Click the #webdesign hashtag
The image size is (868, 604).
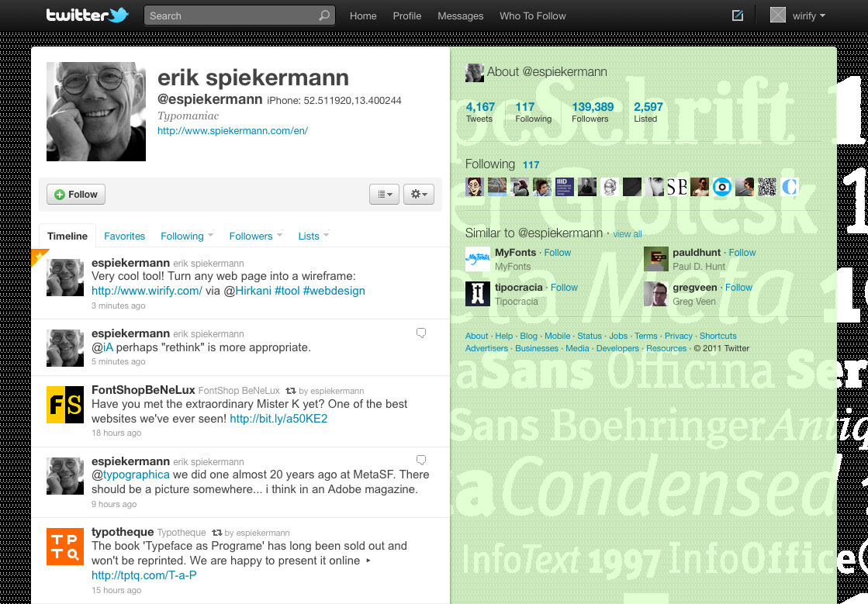334,291
